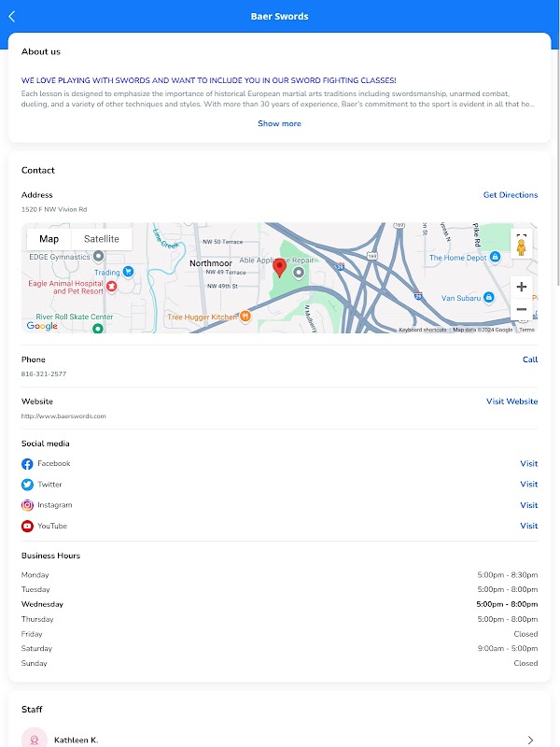Viewport: 560px width, 747px height.
Task: Click Kathleen K. staff avatar
Action: pos(35,738)
